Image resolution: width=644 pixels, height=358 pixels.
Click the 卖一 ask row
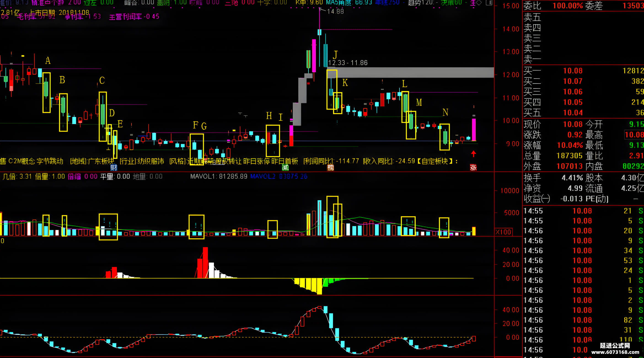point(583,59)
